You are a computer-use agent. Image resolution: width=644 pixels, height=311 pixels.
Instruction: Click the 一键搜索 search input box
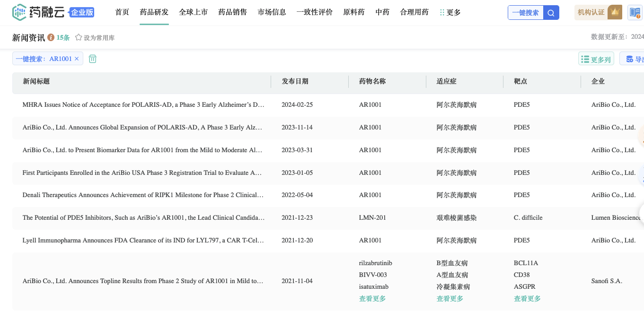(525, 13)
